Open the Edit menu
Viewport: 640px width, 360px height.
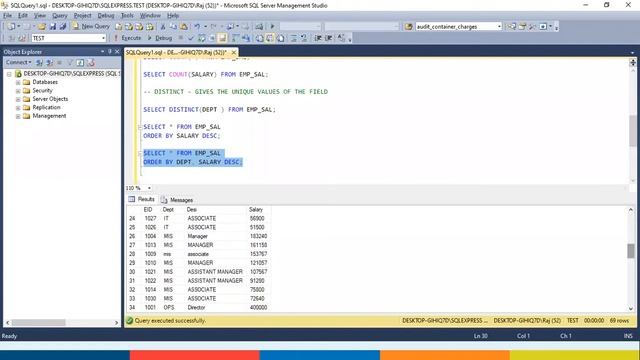[x=23, y=16]
